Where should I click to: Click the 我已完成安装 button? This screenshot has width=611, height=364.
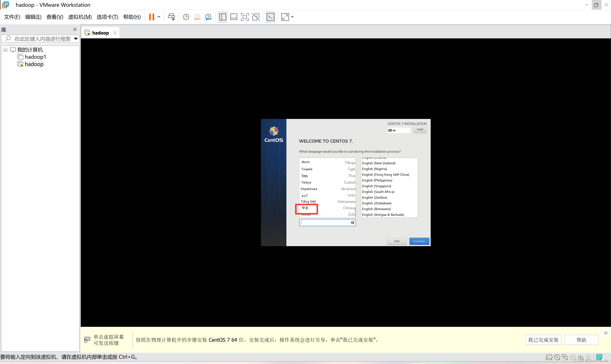click(x=543, y=340)
